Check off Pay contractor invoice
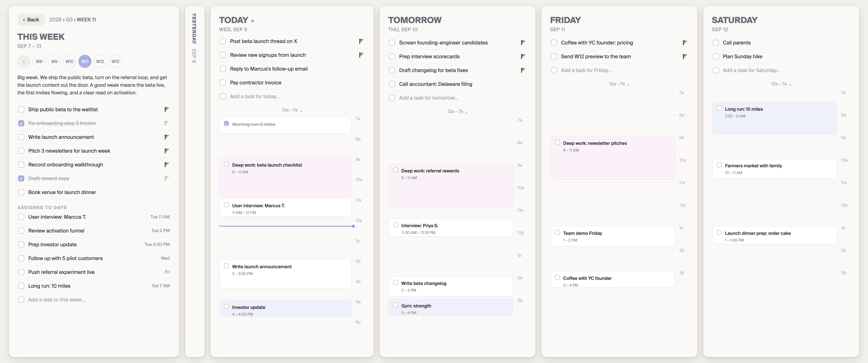The height and width of the screenshot is (363, 868). point(223,83)
